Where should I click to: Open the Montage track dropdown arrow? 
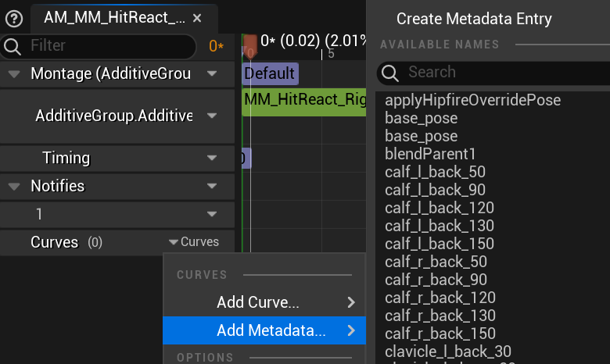coord(212,74)
